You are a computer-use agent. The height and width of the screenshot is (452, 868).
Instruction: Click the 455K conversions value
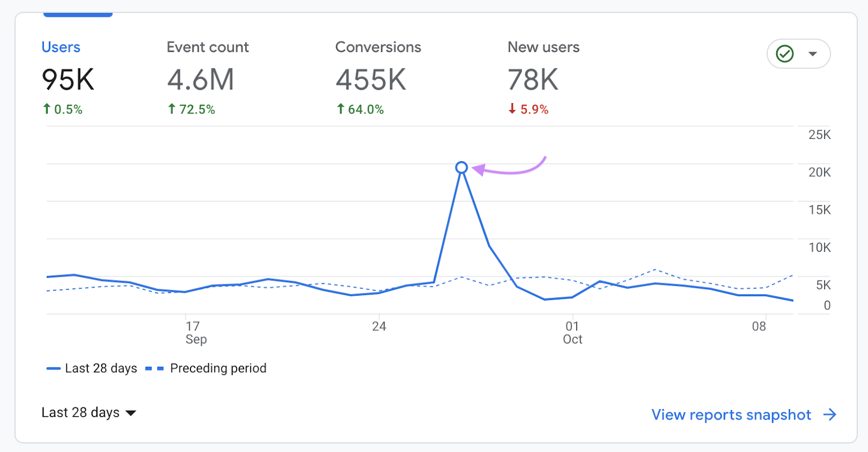371,80
